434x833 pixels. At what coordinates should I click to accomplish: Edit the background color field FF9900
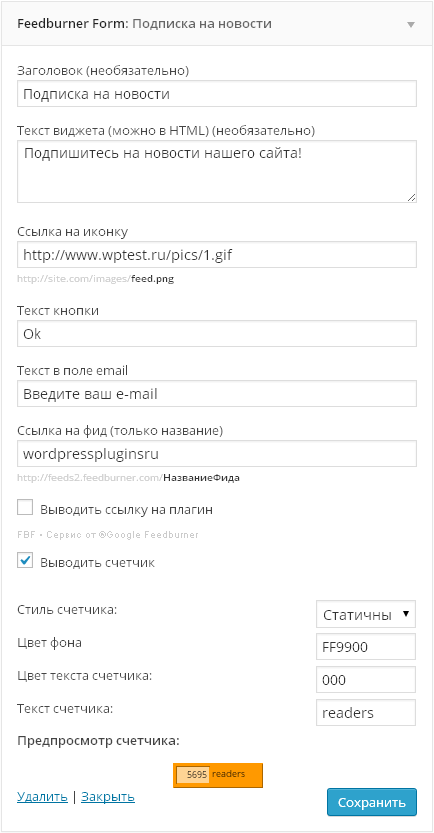(x=366, y=647)
